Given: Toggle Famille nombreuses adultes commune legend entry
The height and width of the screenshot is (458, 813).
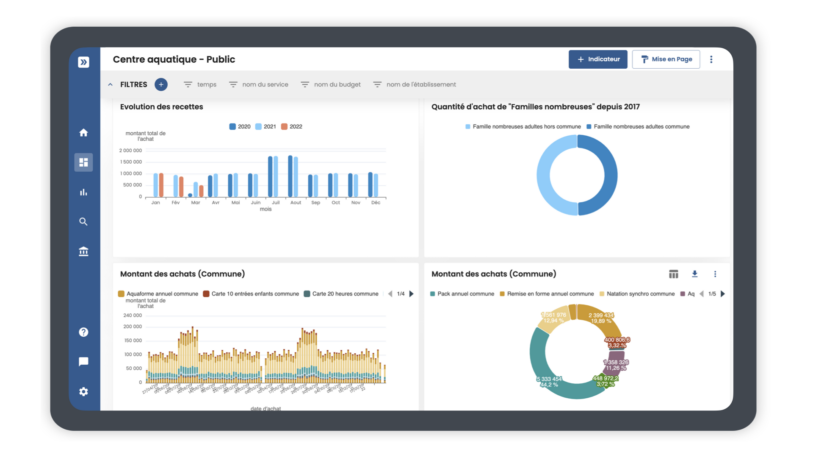Looking at the screenshot, I should [x=638, y=127].
